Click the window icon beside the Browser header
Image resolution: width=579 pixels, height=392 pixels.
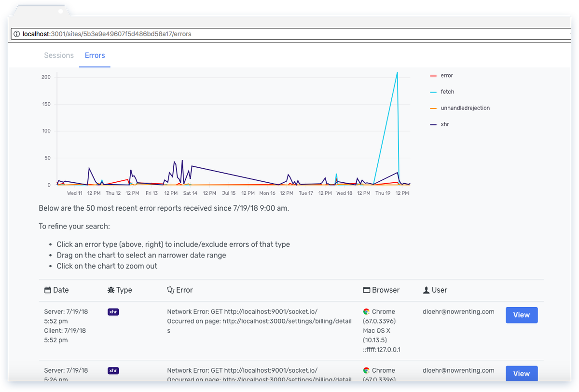click(x=367, y=290)
